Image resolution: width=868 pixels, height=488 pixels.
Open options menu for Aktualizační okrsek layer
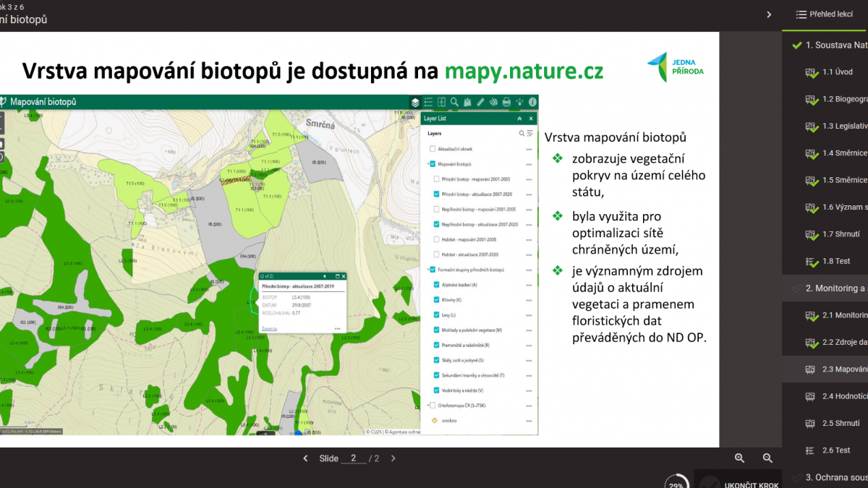[x=529, y=149]
